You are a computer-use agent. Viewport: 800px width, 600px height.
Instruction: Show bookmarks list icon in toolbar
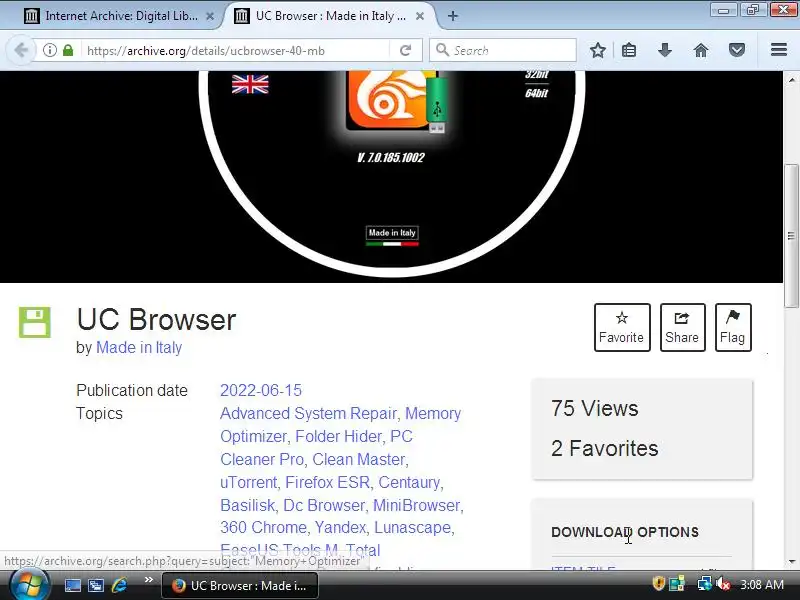pos(629,51)
